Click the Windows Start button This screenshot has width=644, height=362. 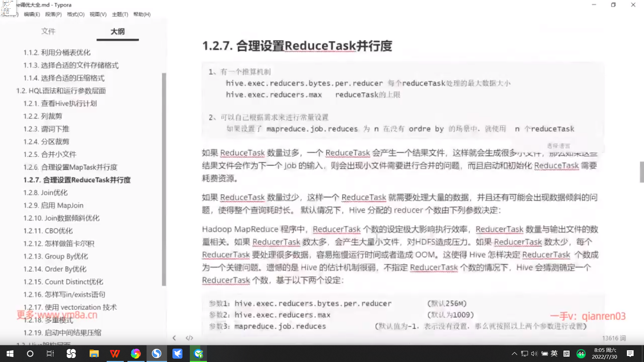pos(10,354)
